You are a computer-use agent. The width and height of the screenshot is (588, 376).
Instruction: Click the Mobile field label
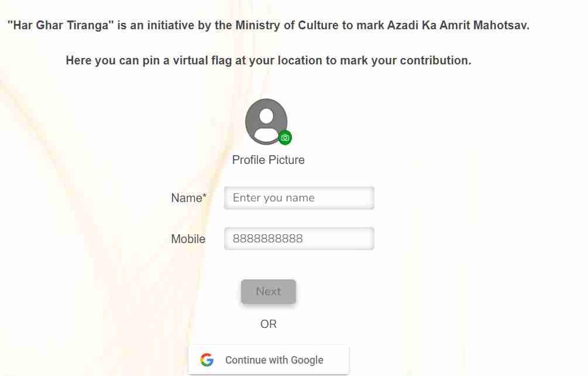(188, 238)
